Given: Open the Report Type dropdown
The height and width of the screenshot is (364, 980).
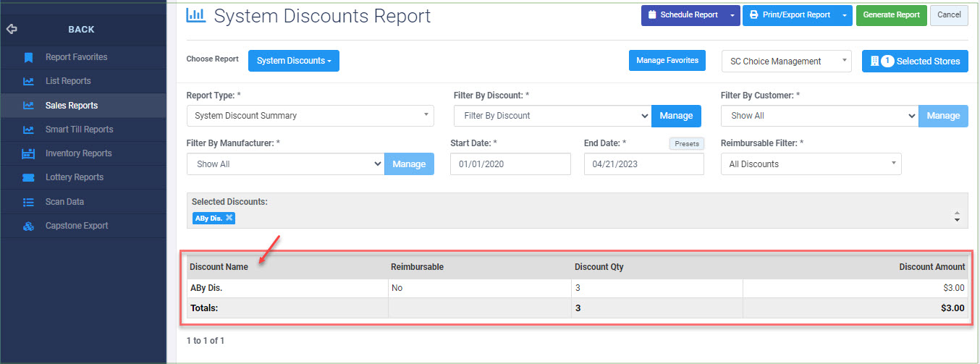Looking at the screenshot, I should [x=310, y=116].
